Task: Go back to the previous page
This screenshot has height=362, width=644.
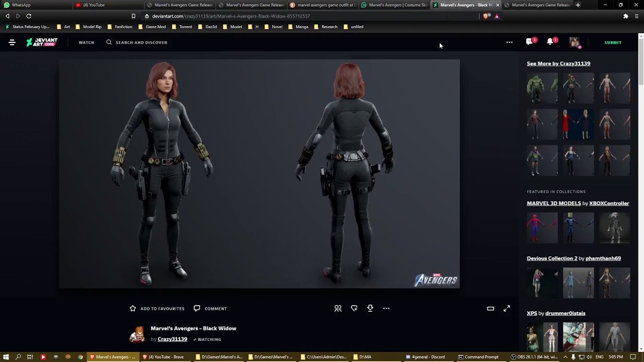Action: (7, 16)
